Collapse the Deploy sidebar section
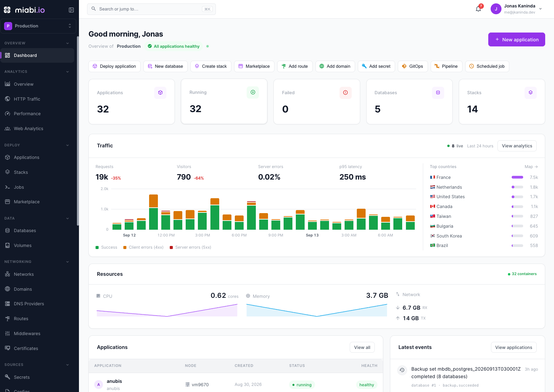 (67, 145)
